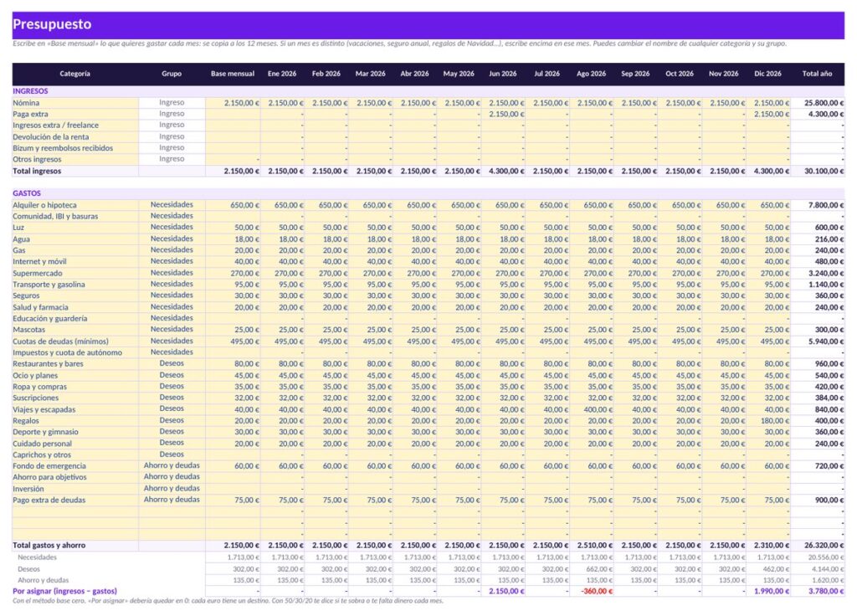Click the Presupuesto title banner
This screenshot has width=857, height=616.
428,24
